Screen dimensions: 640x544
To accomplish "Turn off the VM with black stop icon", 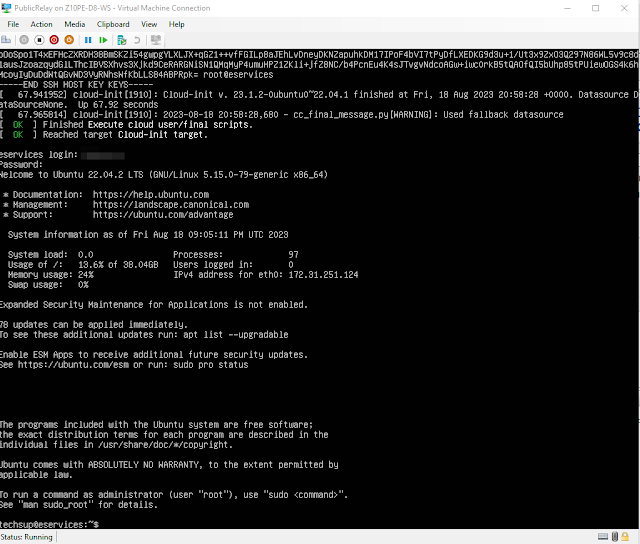I will coord(39,40).
